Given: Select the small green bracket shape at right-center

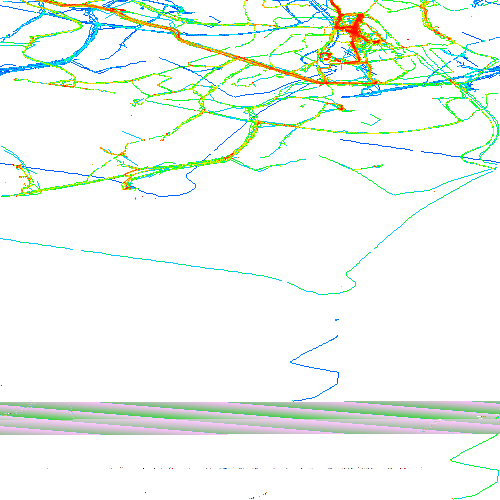Looking at the screenshot, I should 371,120.
